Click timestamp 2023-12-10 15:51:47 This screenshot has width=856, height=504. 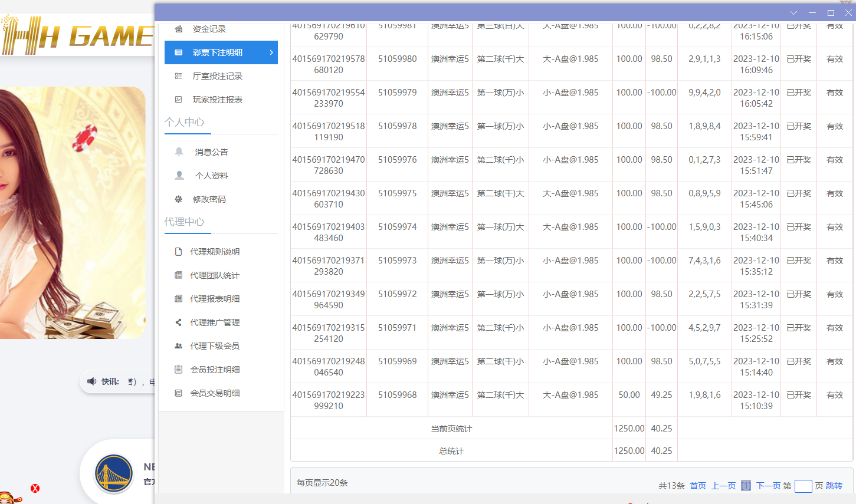point(756,165)
